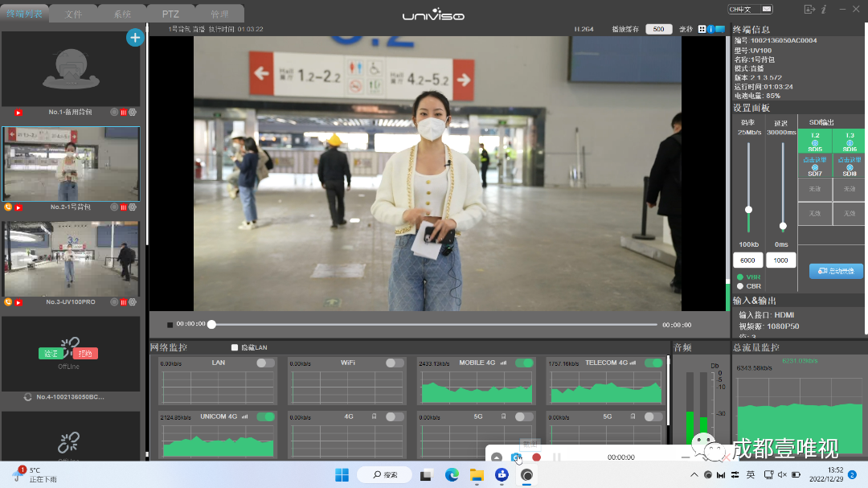This screenshot has width=868, height=488.
Task: Click the playback buffer field showing 500
Action: click(659, 29)
